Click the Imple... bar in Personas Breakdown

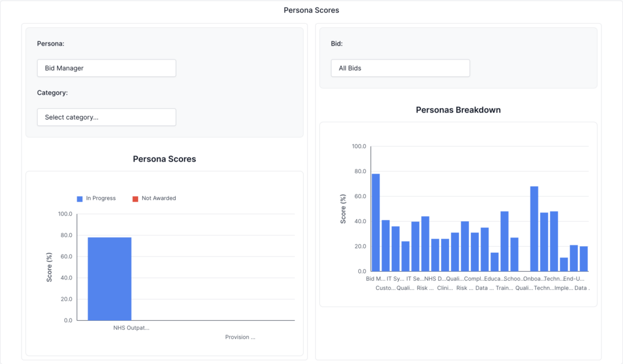pyautogui.click(x=564, y=264)
